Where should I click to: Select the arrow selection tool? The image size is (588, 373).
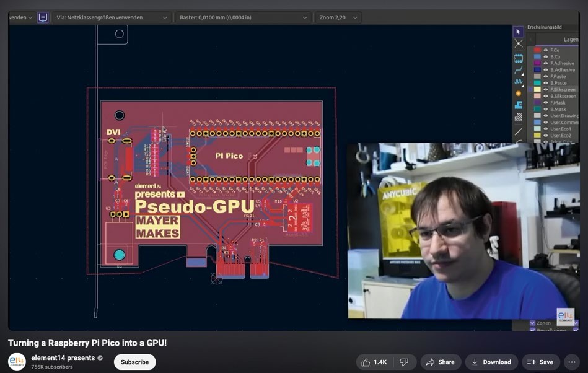pyautogui.click(x=518, y=32)
